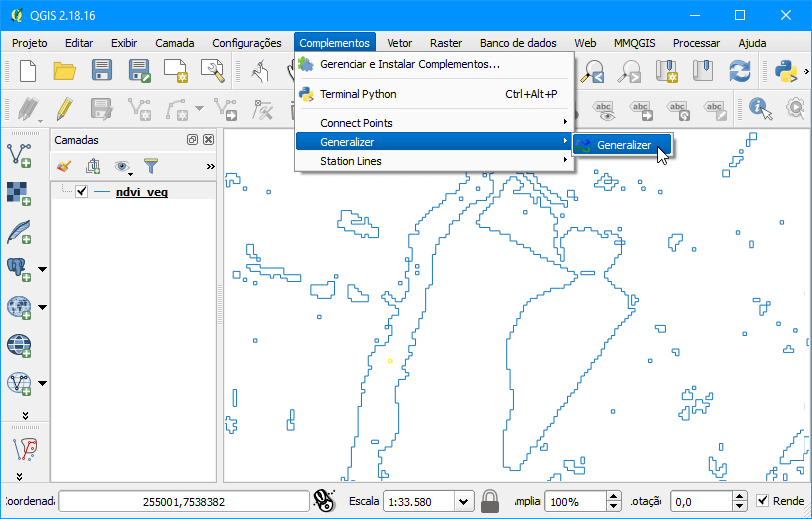
Task: Open the new print composer icon
Action: [x=176, y=71]
